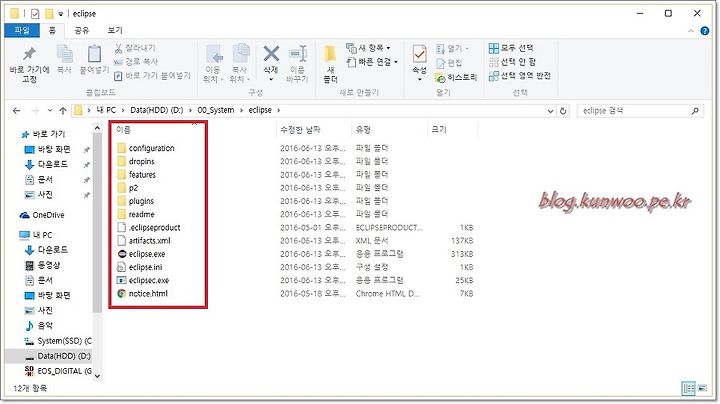The height and width of the screenshot is (404, 720).
Task: Click History (히스토리) in ribbon
Action: tap(456, 78)
